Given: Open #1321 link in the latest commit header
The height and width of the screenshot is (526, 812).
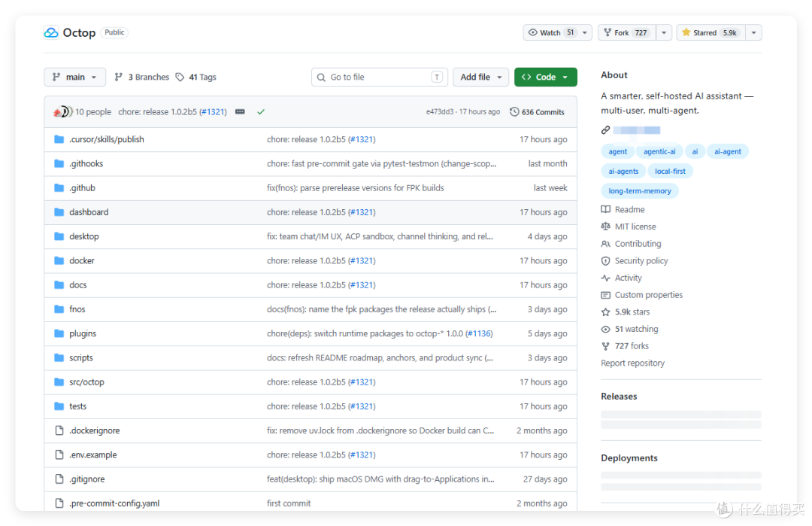Looking at the screenshot, I should click(213, 112).
